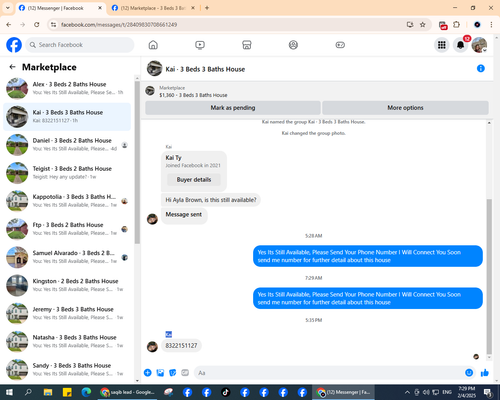Click Buyer details button
Screen dimensions: 500x400
tap(194, 180)
